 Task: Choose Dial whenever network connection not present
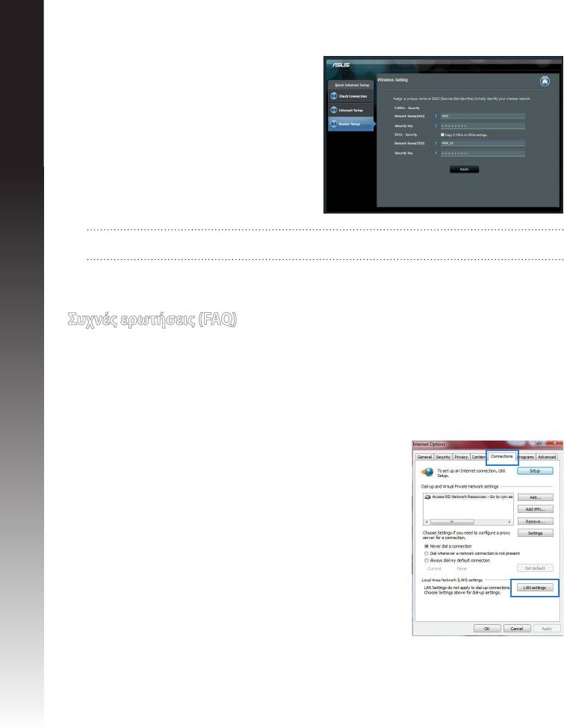tap(426, 553)
